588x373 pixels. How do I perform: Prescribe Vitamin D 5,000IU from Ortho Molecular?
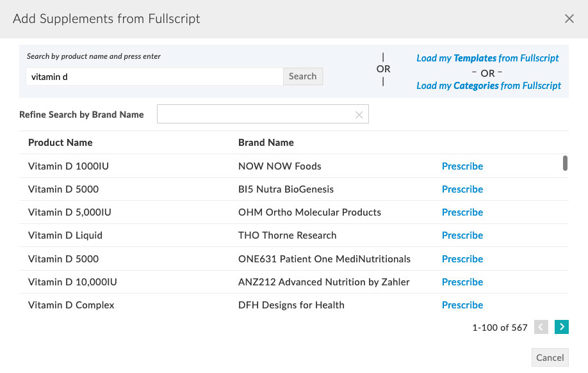click(462, 212)
